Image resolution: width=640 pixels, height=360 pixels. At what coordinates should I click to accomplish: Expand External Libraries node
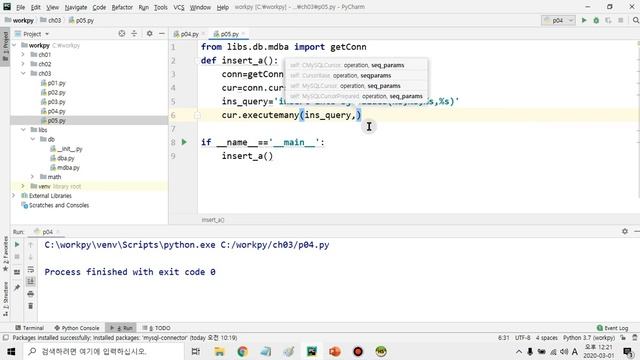[x=14, y=196]
